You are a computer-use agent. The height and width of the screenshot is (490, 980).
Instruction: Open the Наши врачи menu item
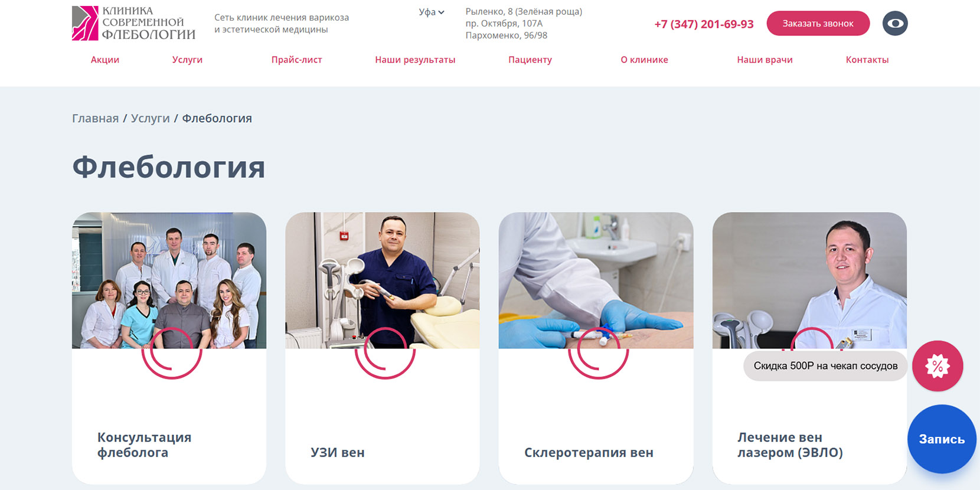(x=765, y=60)
